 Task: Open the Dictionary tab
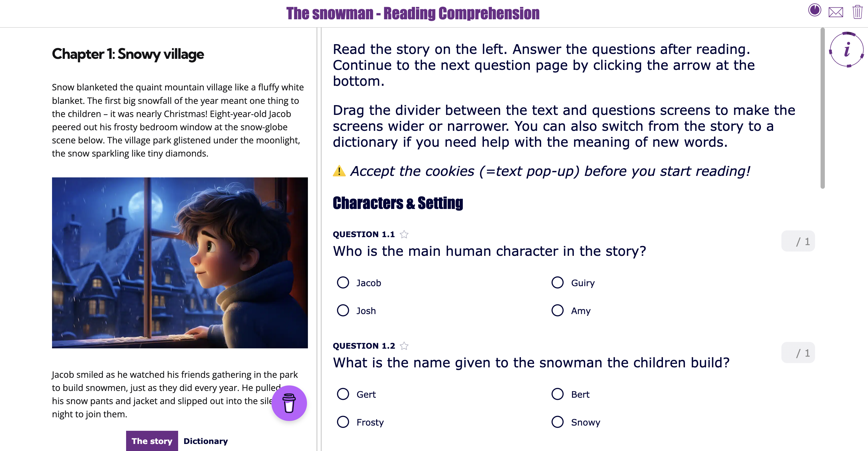pyautogui.click(x=205, y=441)
